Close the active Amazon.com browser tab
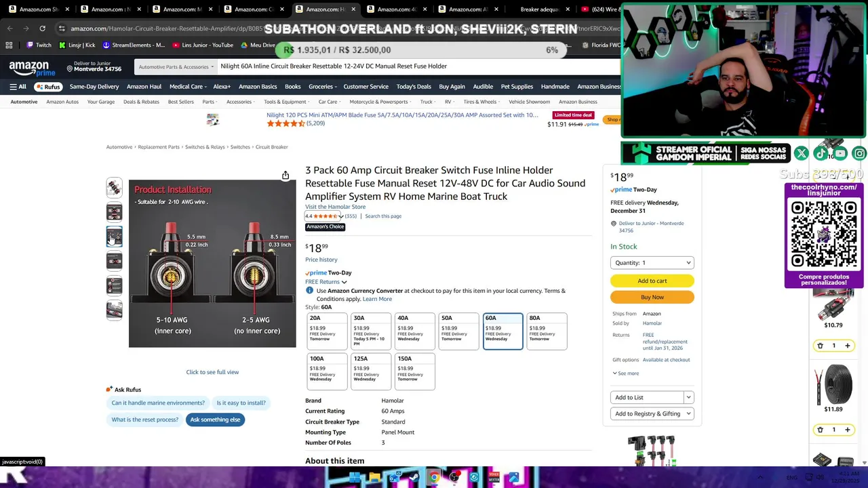The height and width of the screenshot is (488, 868). 353,9
